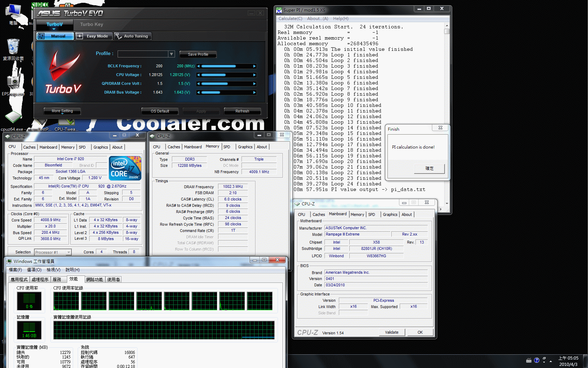Adjust the QPI/DRAM Core Volt slider
Viewport: 588px width, 368px height.
click(226, 84)
